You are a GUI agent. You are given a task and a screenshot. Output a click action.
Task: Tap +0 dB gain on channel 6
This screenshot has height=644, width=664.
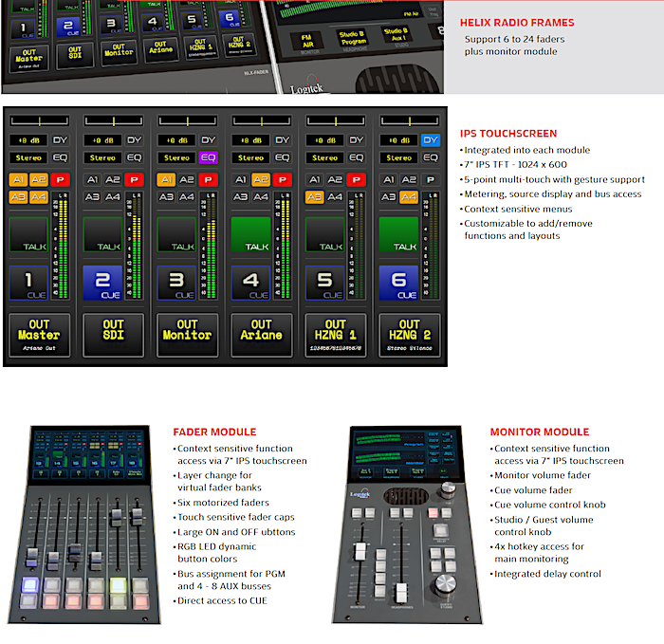399,140
